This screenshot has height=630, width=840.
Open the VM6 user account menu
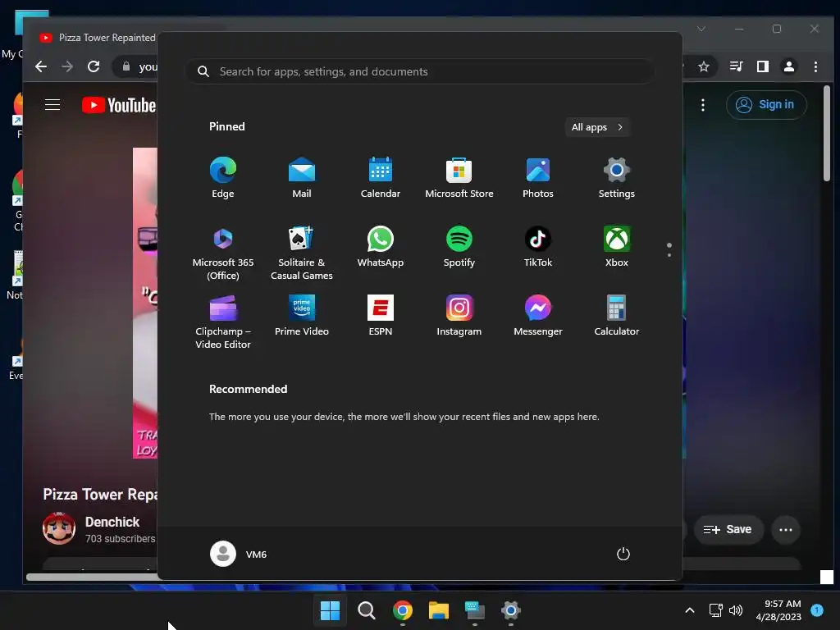(x=239, y=554)
